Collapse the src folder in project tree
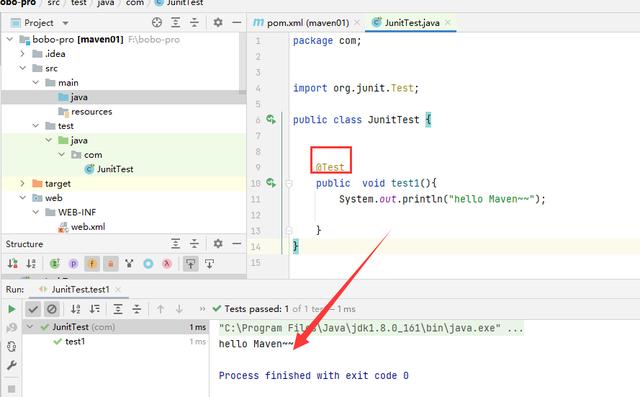This screenshot has height=397, width=640. coord(23,68)
